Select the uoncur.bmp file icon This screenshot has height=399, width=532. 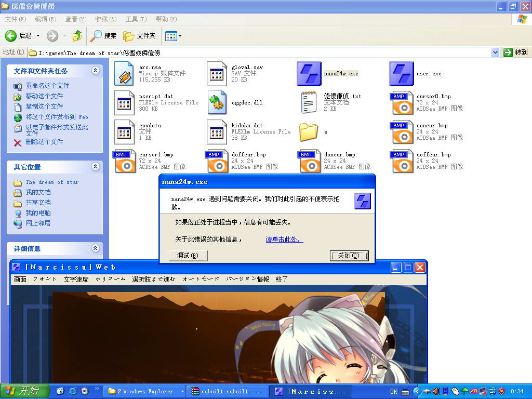402,132
